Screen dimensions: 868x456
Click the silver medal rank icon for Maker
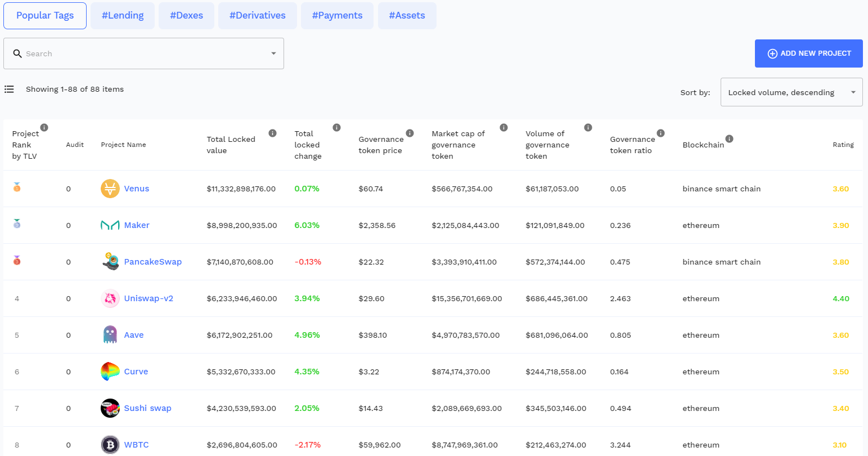[17, 223]
